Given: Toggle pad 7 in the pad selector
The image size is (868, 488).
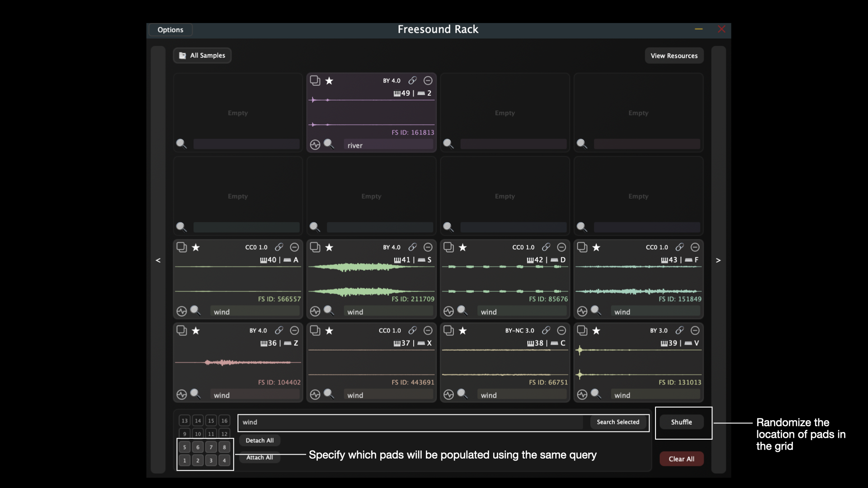Looking at the screenshot, I should [x=211, y=447].
